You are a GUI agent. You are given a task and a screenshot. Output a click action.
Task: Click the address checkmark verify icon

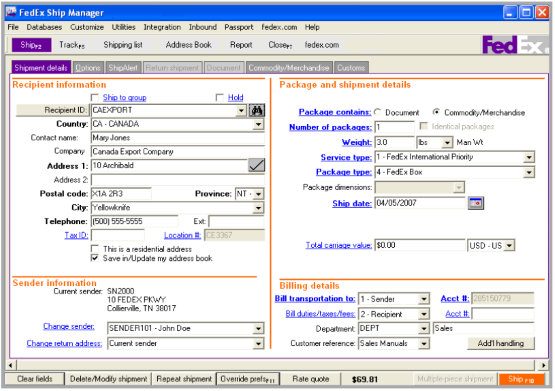257,165
